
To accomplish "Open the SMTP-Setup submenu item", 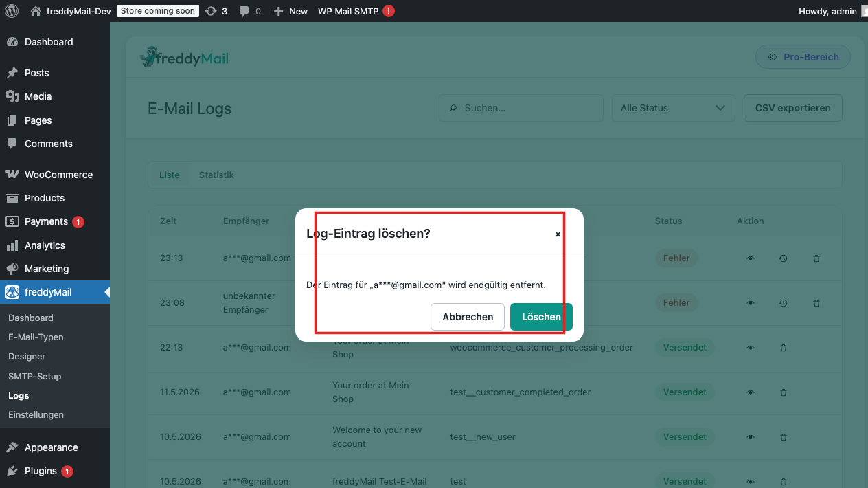I will 35,376.
